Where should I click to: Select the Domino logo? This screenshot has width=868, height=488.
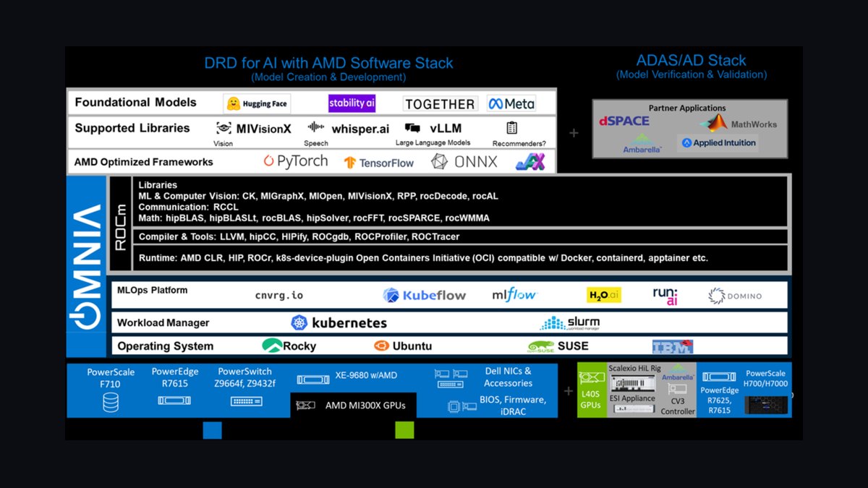tap(735, 295)
